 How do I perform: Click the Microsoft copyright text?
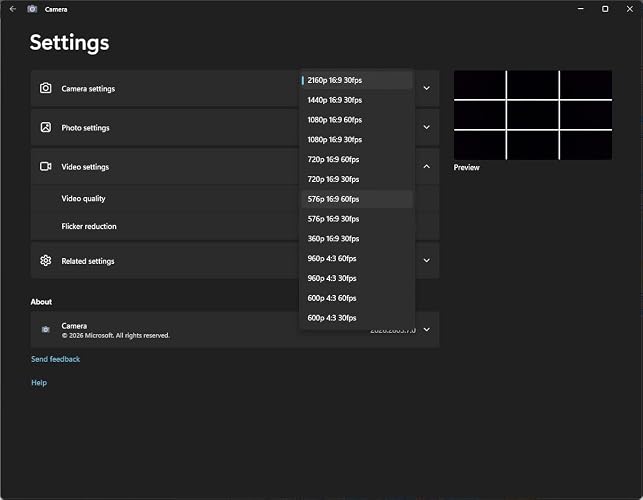click(x=115, y=336)
